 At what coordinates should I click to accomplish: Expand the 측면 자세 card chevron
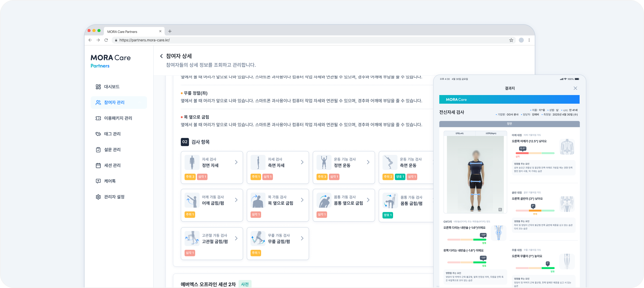302,162
